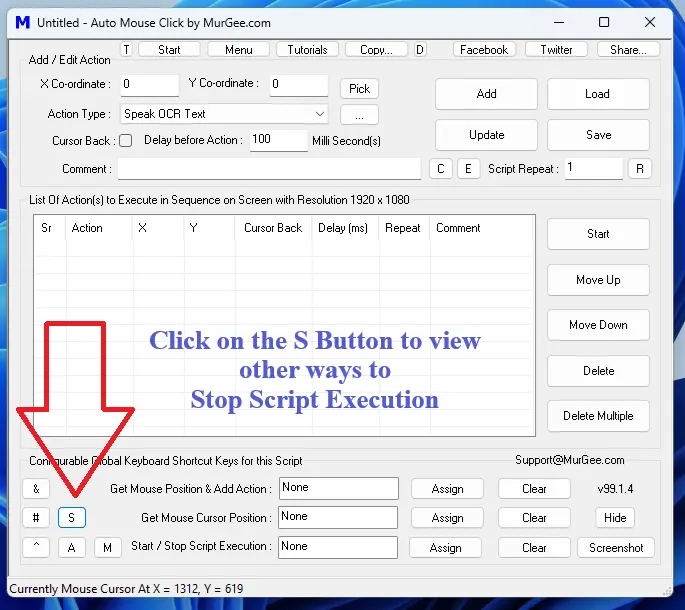Click the Pick button
This screenshot has width=685, height=610.
click(359, 89)
